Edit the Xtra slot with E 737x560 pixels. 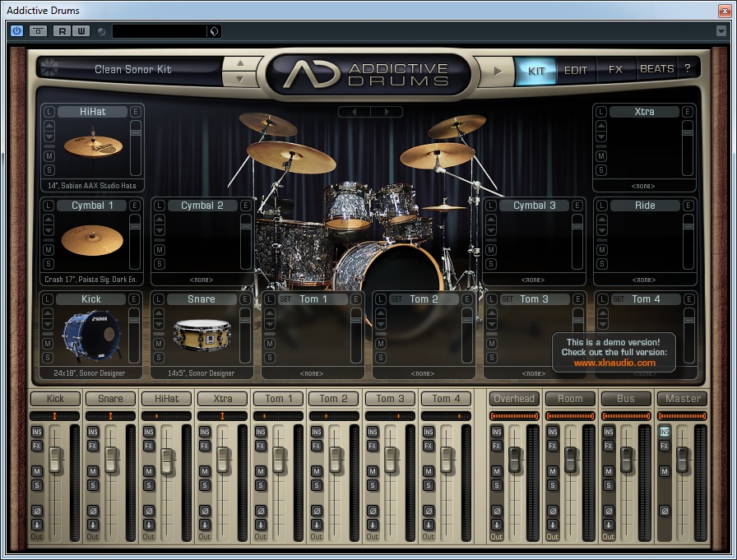click(687, 112)
